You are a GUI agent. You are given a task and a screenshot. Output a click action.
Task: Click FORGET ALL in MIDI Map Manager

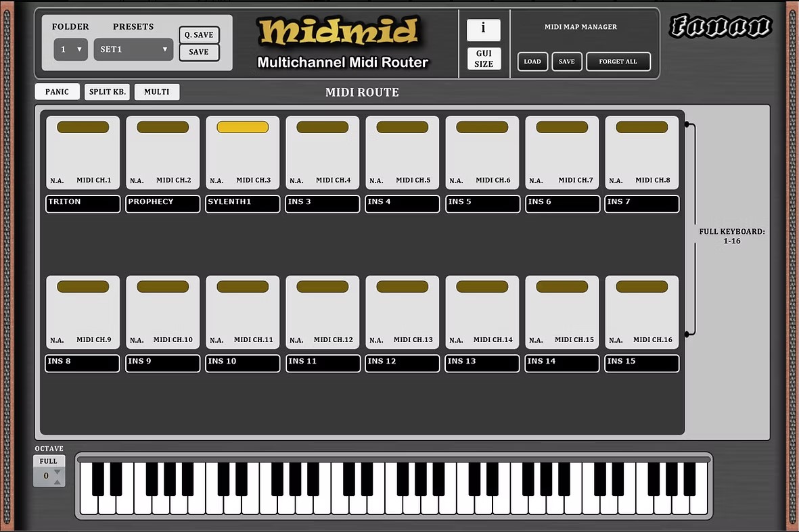point(618,62)
